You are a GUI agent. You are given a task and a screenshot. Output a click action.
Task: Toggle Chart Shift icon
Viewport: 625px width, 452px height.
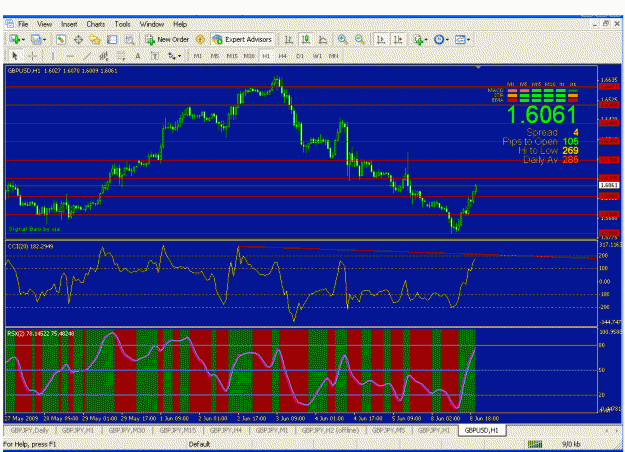coord(398,39)
